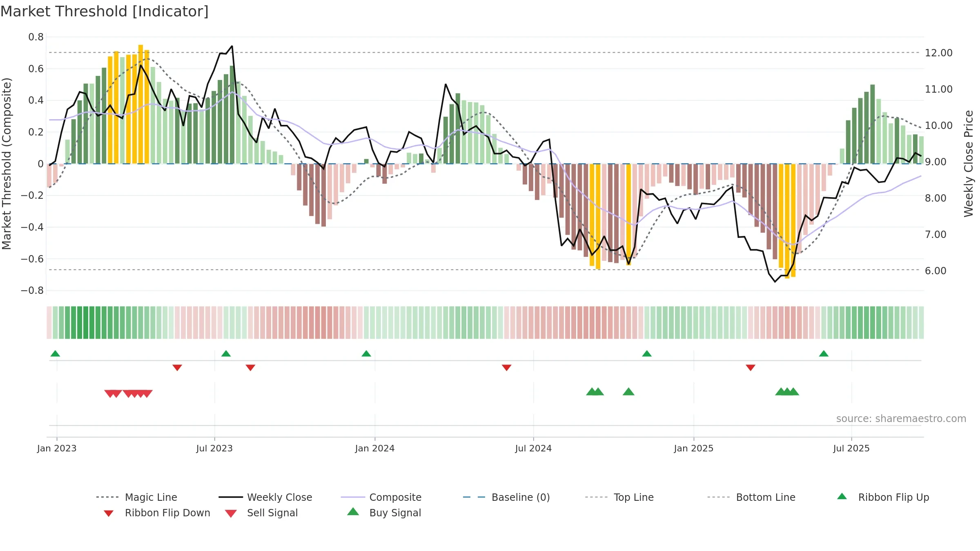The height and width of the screenshot is (551, 980).
Task: Click the Ribbon Flip Down marker after Jan 2025
Action: pos(751,368)
